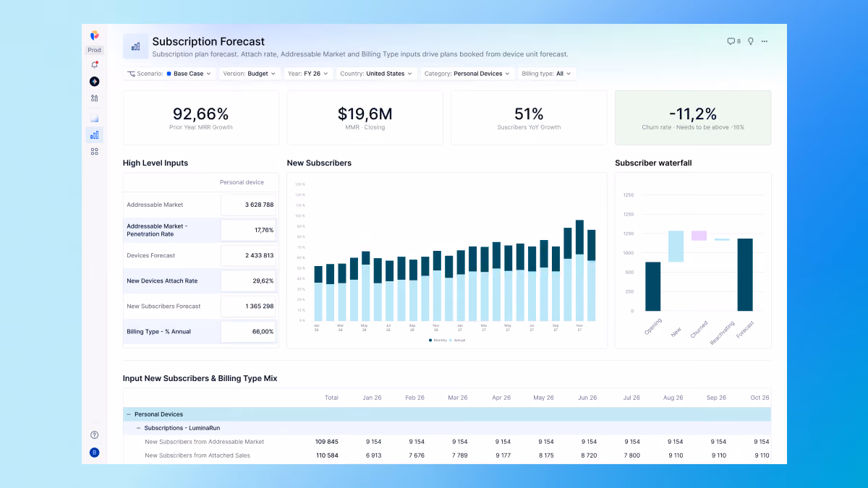Screen dimensions: 868x488
Task: Edit New Devices Attach Rate 29,62%
Action: (248, 281)
